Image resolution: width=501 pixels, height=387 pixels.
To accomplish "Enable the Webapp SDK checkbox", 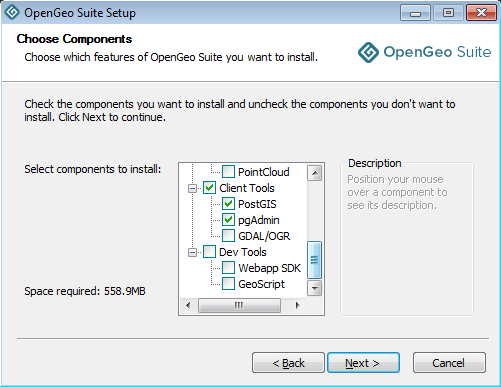I will tap(228, 268).
